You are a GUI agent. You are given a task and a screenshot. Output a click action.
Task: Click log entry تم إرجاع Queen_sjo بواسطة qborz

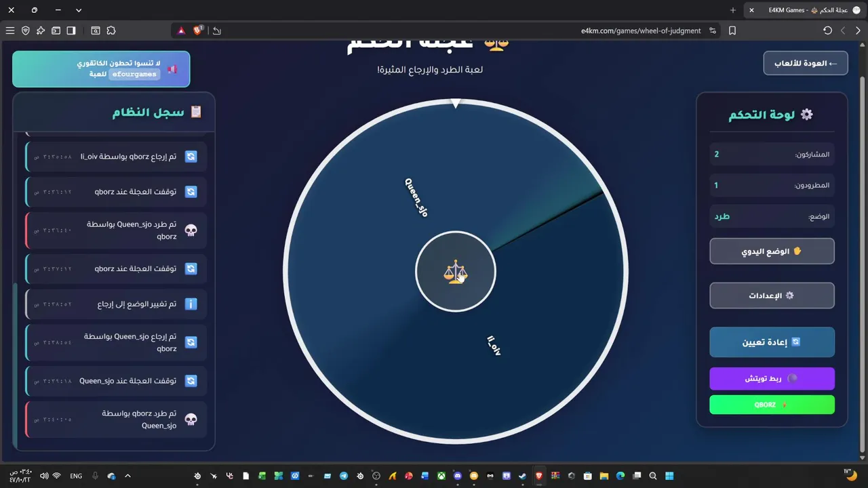(116, 342)
